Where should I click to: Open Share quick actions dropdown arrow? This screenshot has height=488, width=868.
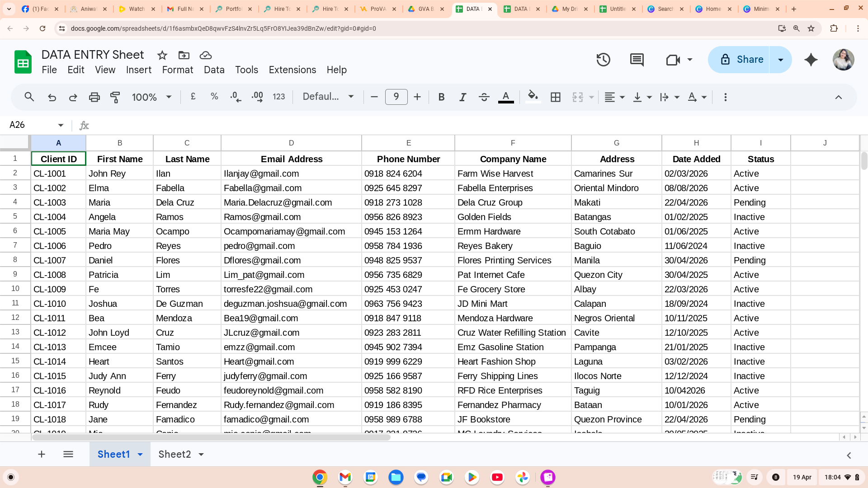click(781, 60)
